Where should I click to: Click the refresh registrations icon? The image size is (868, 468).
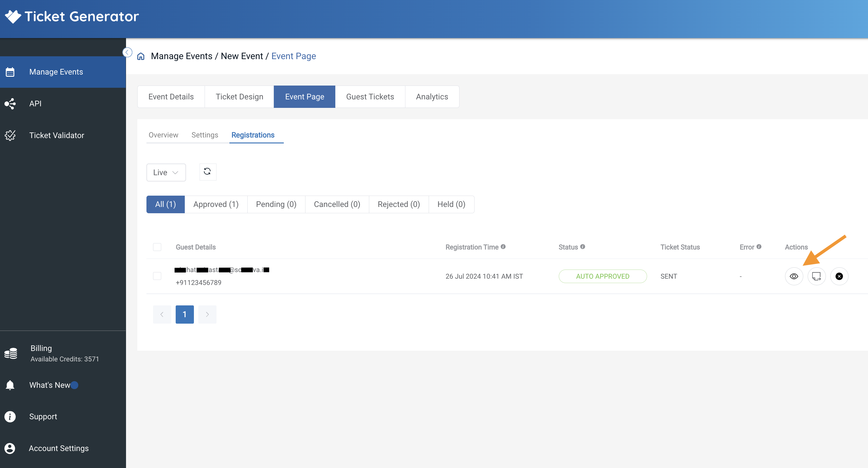coord(207,172)
